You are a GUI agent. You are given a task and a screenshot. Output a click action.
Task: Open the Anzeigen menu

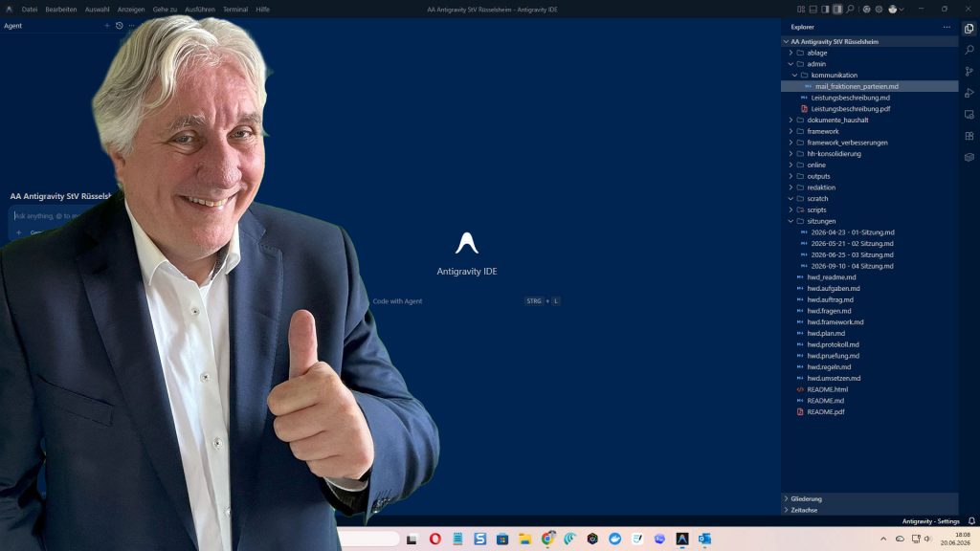tap(130, 10)
